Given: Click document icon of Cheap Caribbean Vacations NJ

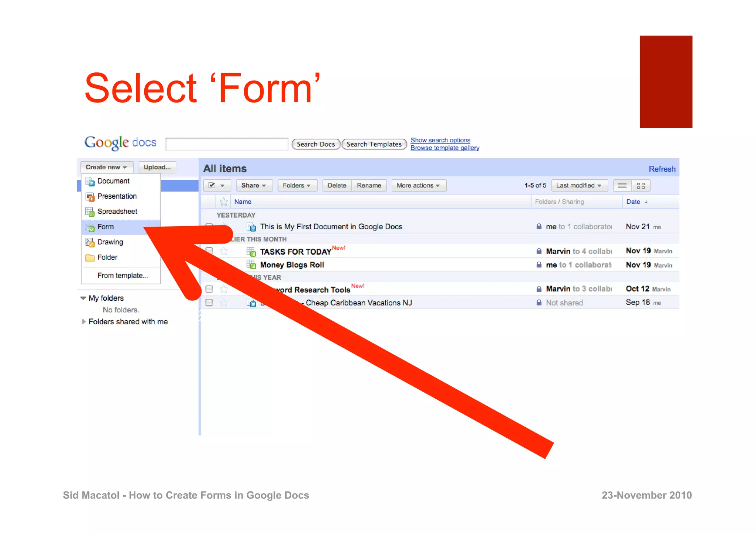Looking at the screenshot, I should (251, 303).
